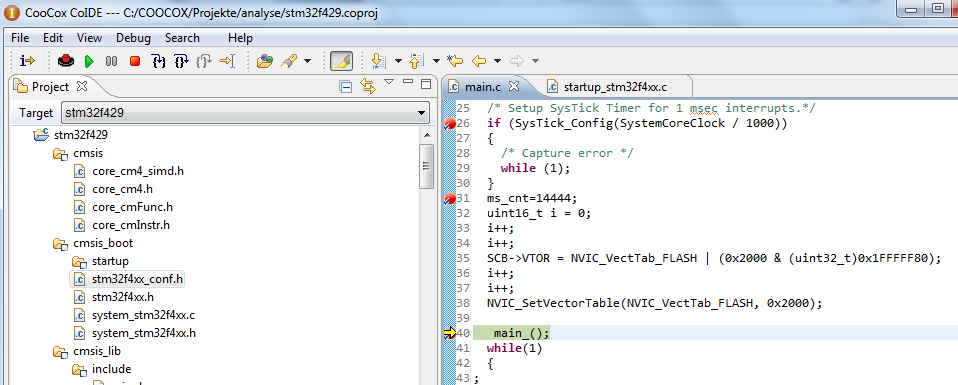Open the Edit menu
The height and width of the screenshot is (385, 958).
(x=53, y=38)
